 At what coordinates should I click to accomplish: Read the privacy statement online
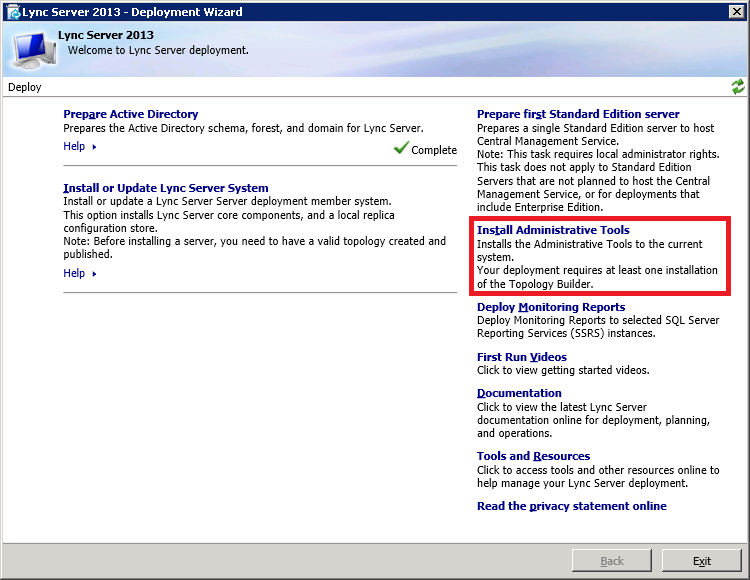coord(572,506)
